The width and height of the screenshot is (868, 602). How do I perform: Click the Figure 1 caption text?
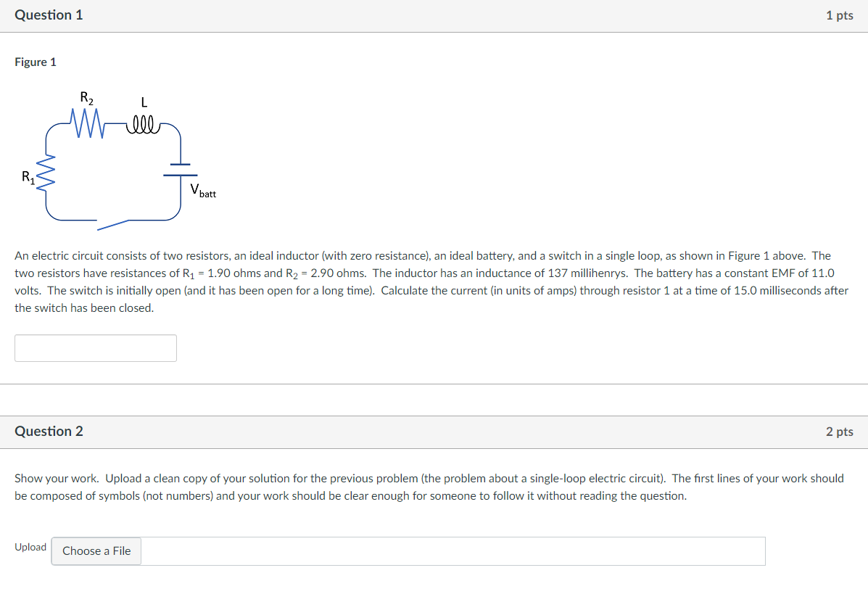click(36, 62)
